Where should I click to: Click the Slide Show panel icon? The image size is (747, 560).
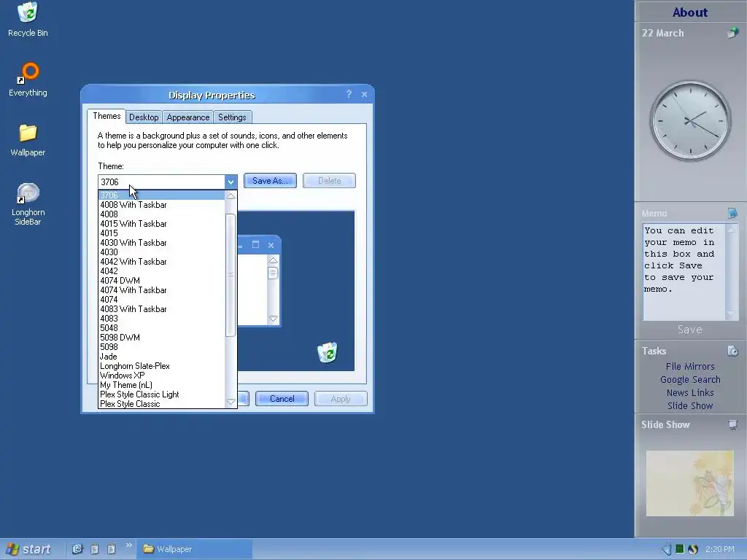(x=732, y=424)
